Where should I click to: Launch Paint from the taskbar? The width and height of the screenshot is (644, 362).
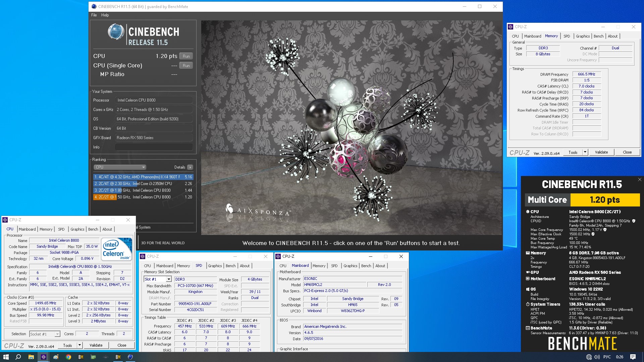coord(56,357)
